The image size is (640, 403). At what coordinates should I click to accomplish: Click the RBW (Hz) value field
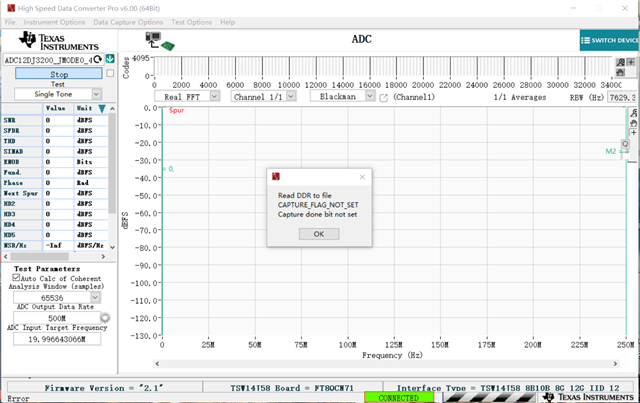point(622,97)
